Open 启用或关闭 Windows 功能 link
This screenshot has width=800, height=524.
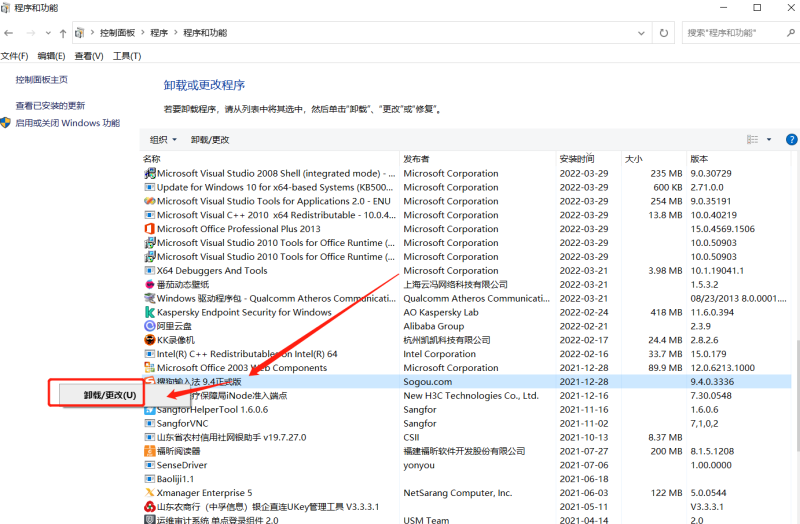coord(67,123)
